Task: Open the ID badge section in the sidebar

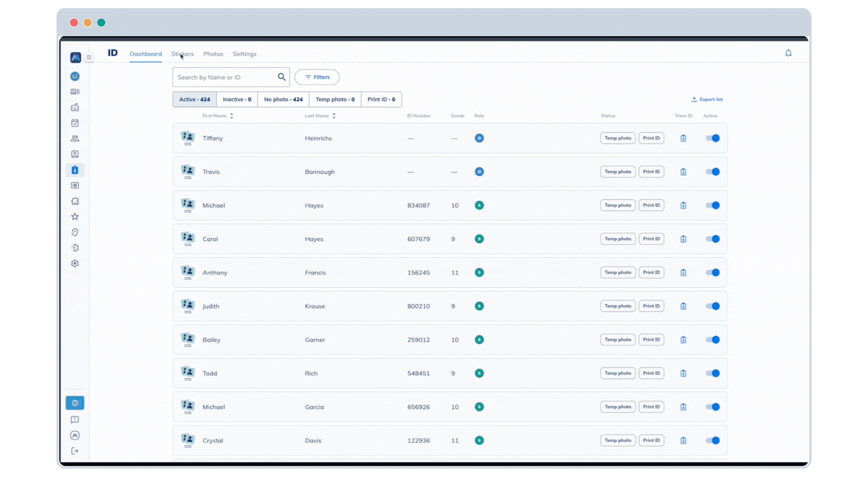Action: click(75, 170)
